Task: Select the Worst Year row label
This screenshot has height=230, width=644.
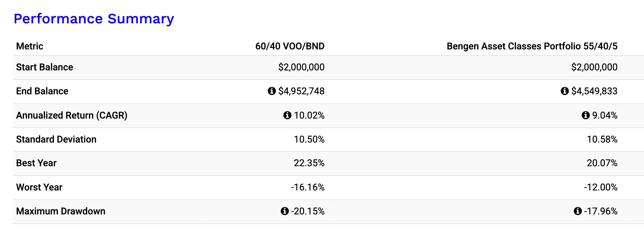Action: click(x=39, y=187)
